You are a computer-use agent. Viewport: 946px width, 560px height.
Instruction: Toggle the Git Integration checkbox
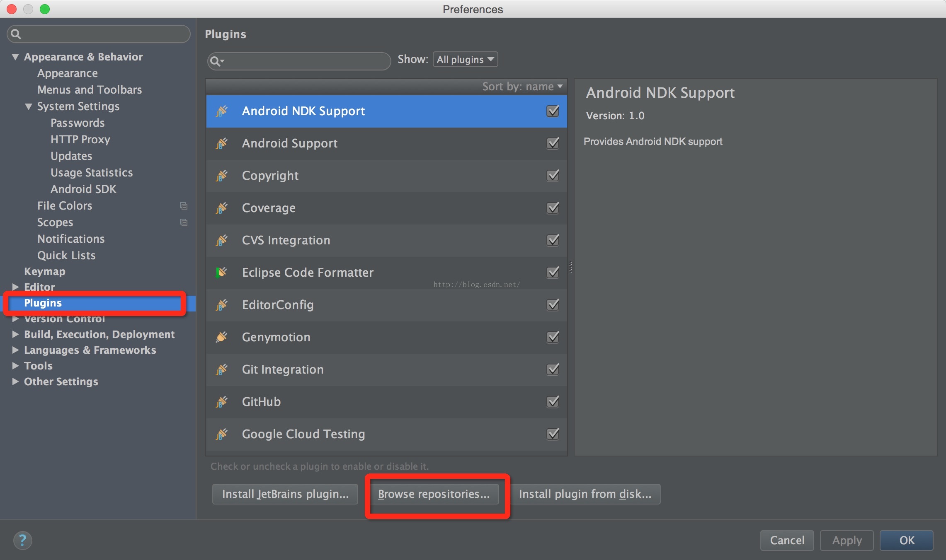tap(553, 369)
